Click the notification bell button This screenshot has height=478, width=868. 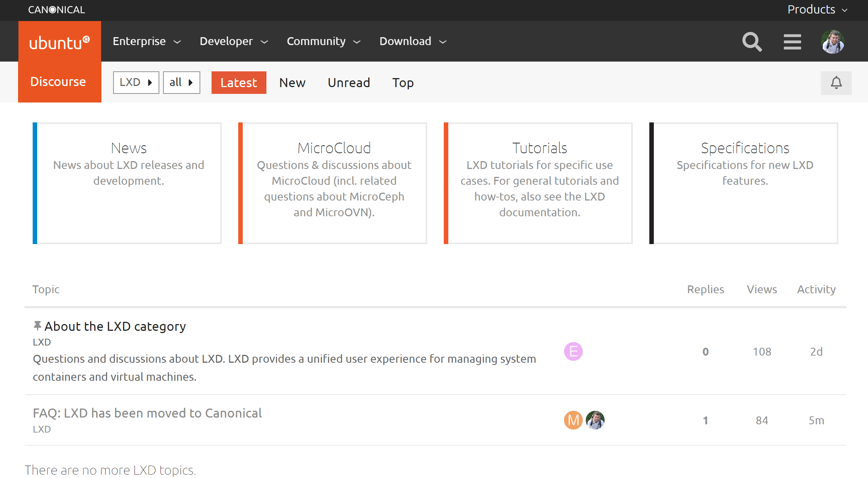[836, 83]
